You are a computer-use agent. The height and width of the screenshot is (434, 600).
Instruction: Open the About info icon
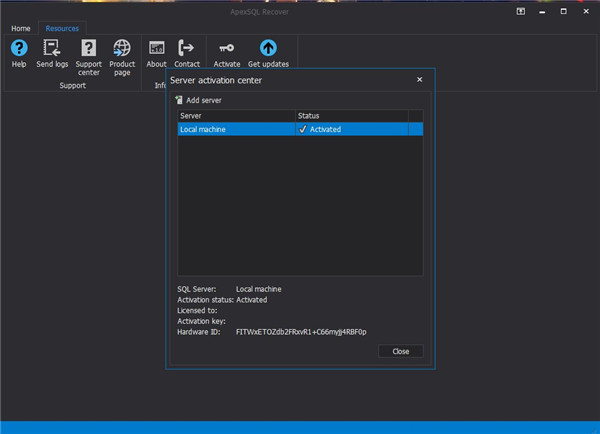click(156, 49)
